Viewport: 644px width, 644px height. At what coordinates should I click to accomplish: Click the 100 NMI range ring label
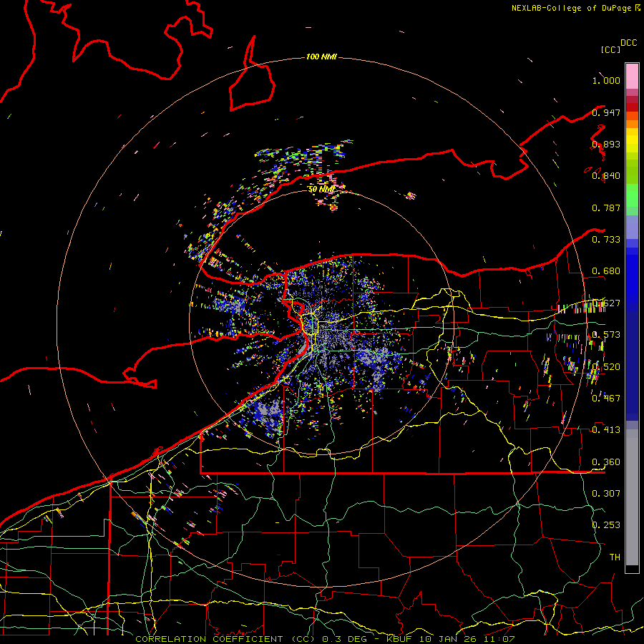(321, 57)
